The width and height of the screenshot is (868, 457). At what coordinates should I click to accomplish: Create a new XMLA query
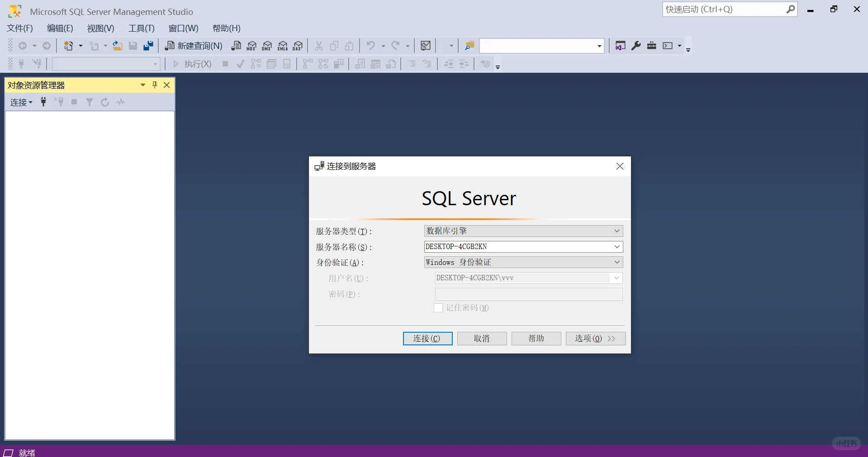[x=282, y=46]
